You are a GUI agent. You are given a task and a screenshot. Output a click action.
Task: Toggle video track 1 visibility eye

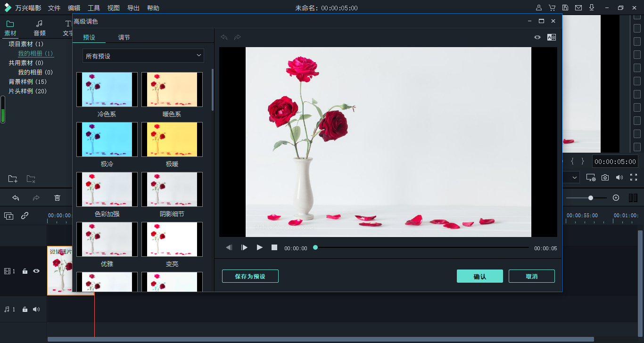pyautogui.click(x=36, y=271)
